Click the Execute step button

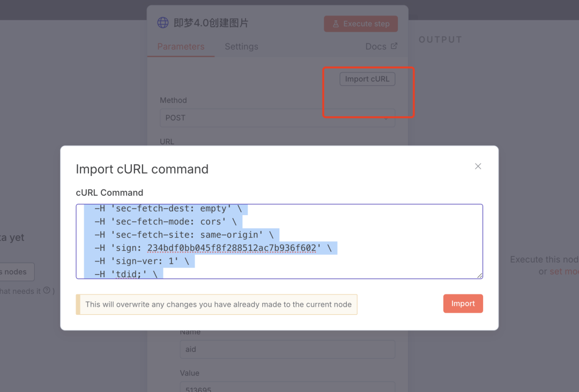pos(360,24)
